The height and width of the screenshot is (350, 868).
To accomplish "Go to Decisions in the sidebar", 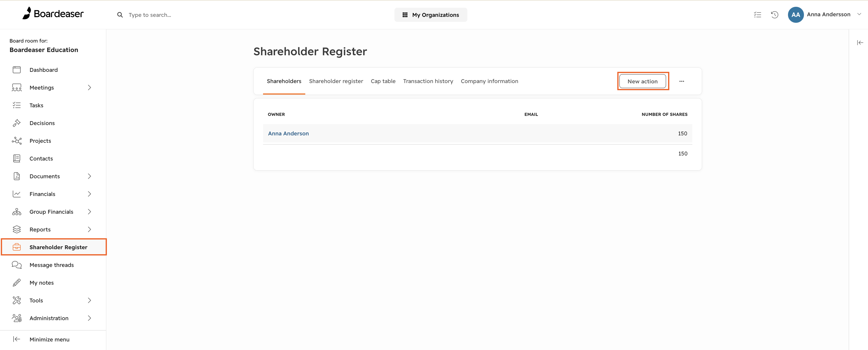I will coord(42,123).
